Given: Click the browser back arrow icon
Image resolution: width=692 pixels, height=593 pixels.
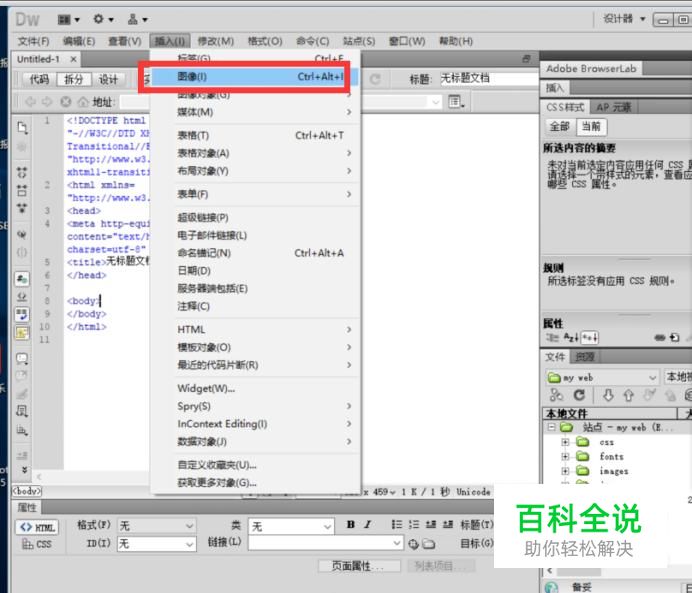Looking at the screenshot, I should tap(30, 102).
